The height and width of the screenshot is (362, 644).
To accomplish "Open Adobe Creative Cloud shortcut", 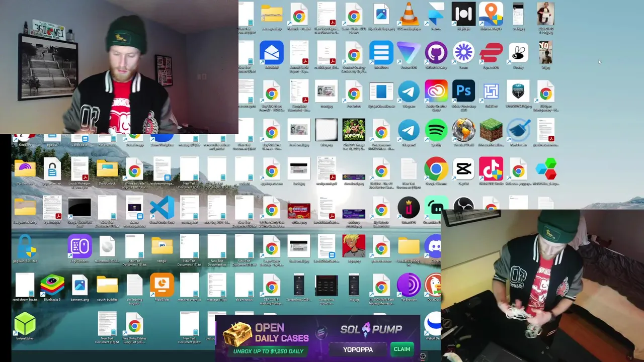I will 436,92.
